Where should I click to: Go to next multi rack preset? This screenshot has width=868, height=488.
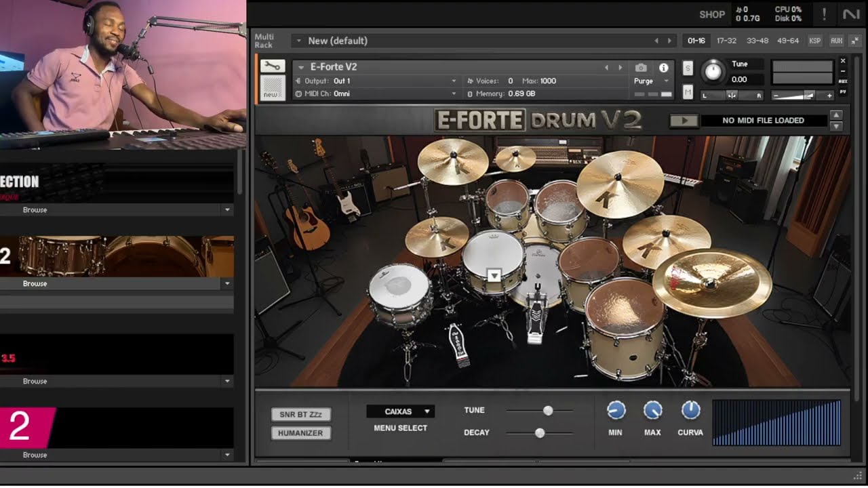coord(670,41)
